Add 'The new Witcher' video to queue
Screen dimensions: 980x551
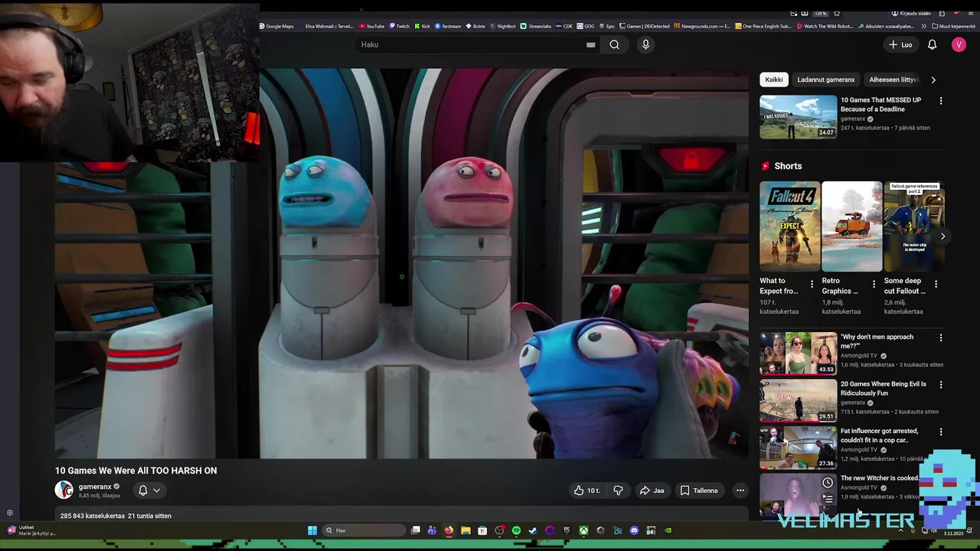click(828, 499)
